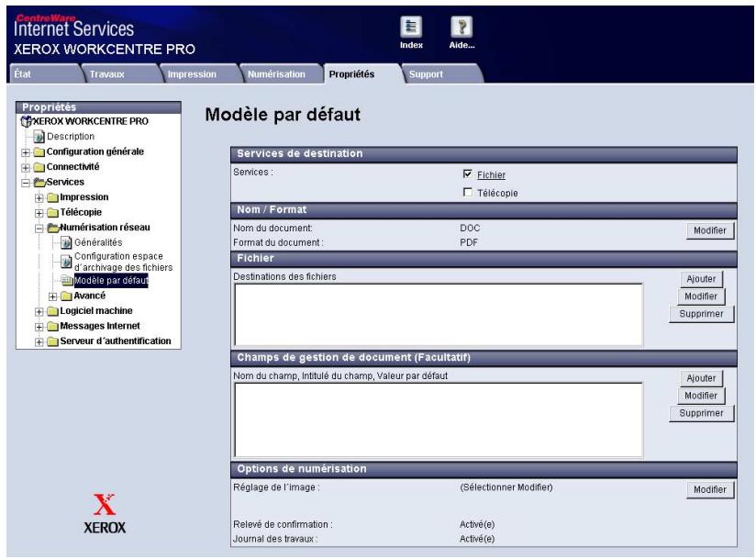The image size is (756, 559).
Task: Select Configuration espace d'archivage des fichiers
Action: click(123, 262)
